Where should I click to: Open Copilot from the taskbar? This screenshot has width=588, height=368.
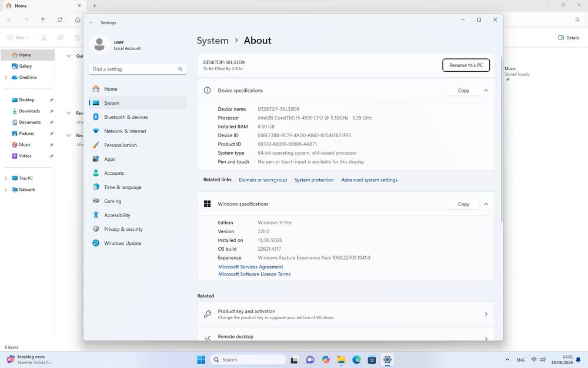pos(326,360)
